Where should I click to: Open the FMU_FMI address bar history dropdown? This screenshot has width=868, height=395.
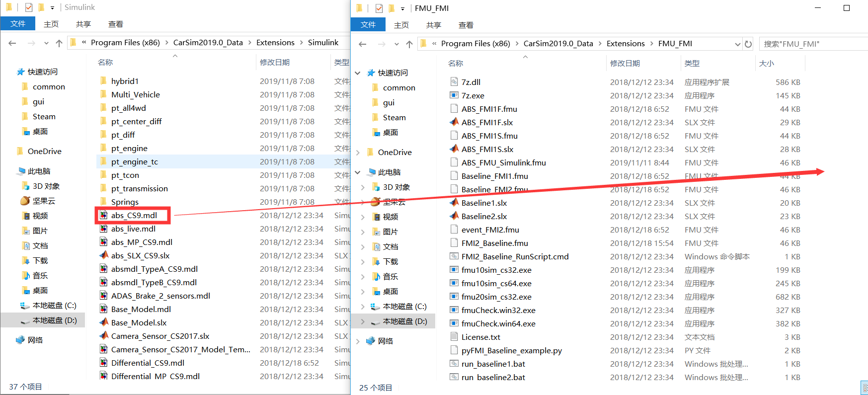(737, 44)
